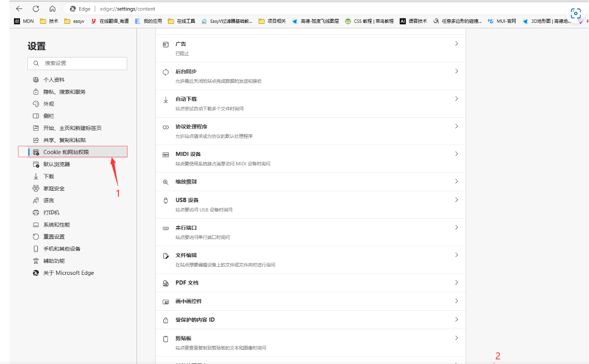This screenshot has width=589, height=364.
Task: Click the 外观 appearance icon
Action: pos(36,104)
